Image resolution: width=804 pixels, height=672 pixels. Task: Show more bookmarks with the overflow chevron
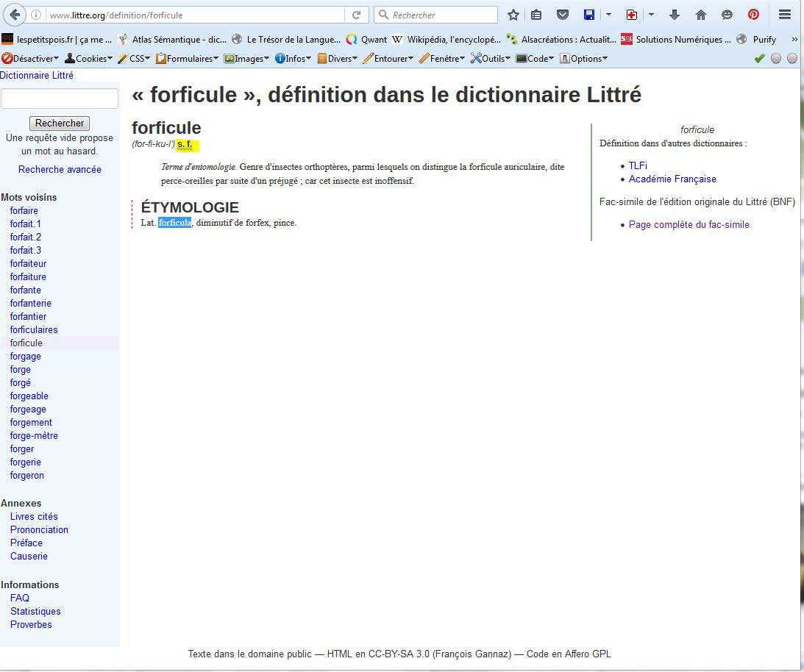(794, 40)
